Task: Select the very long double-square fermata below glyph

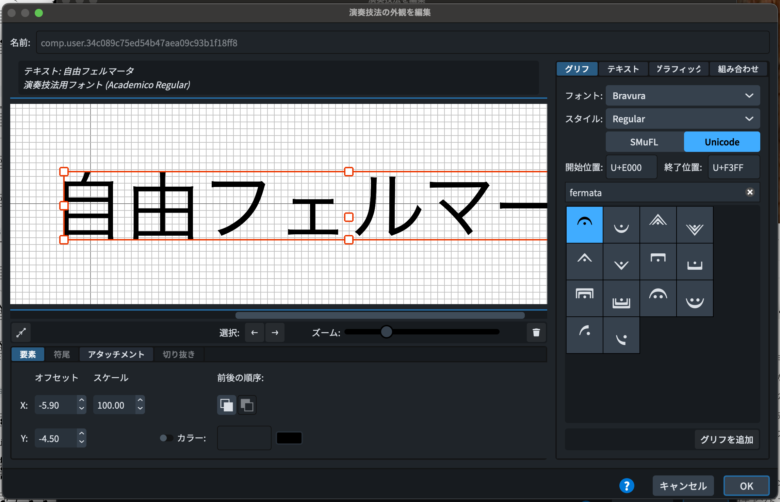Action: click(621, 299)
